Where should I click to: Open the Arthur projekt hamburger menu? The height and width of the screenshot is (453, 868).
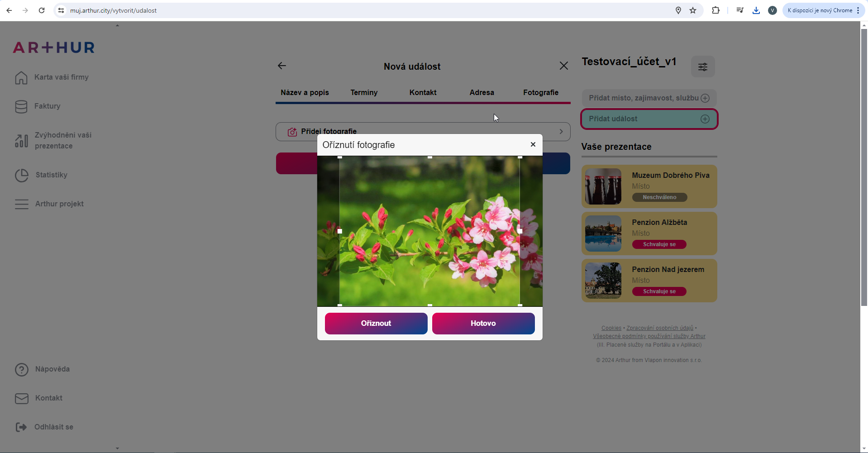[x=21, y=204]
